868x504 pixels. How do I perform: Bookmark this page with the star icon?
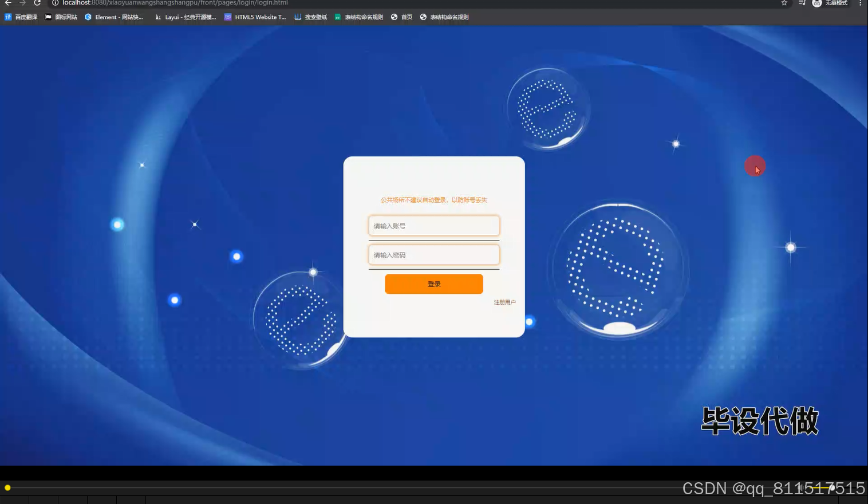click(784, 3)
